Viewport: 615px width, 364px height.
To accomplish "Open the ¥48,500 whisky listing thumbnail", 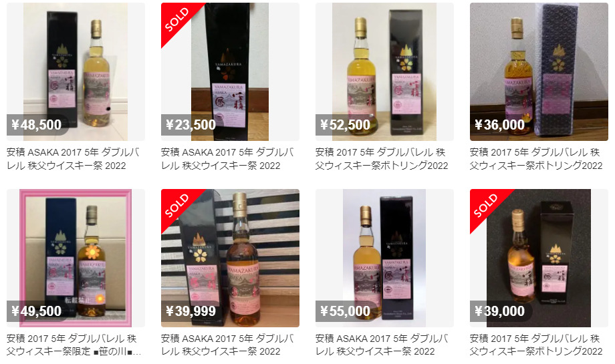I will (x=76, y=71).
